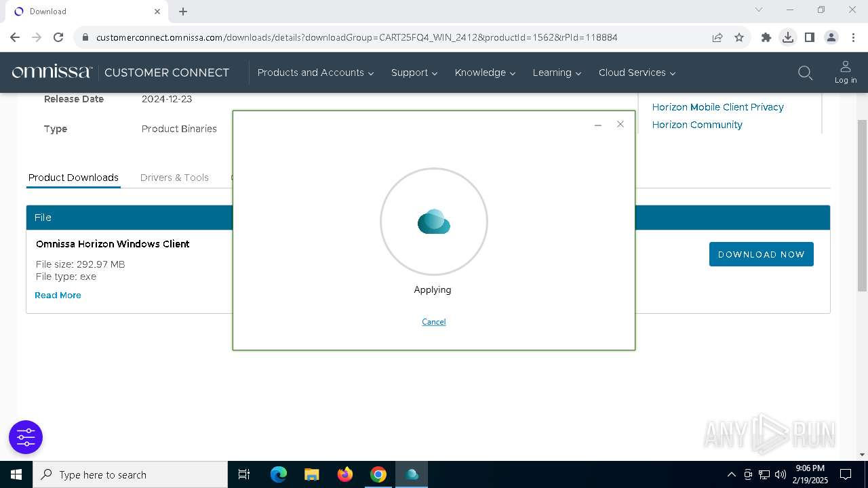Open the Chrome profile avatar icon
Screen dimensions: 868x488
(831, 37)
